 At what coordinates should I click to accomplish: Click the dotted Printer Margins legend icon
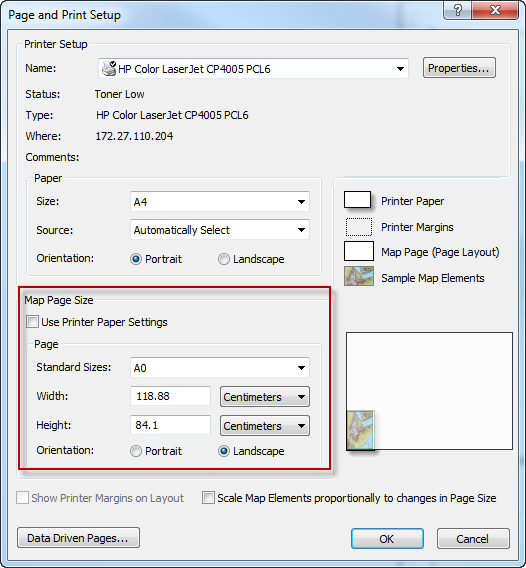click(x=359, y=227)
